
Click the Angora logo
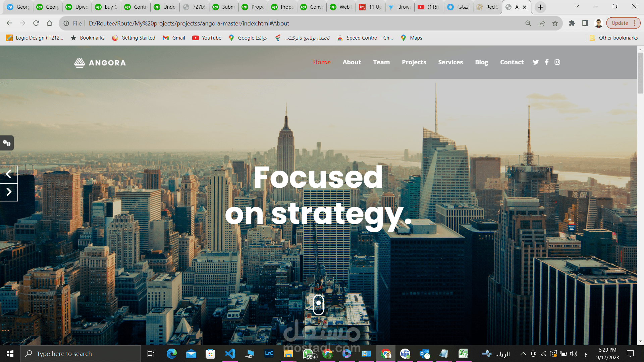click(100, 63)
